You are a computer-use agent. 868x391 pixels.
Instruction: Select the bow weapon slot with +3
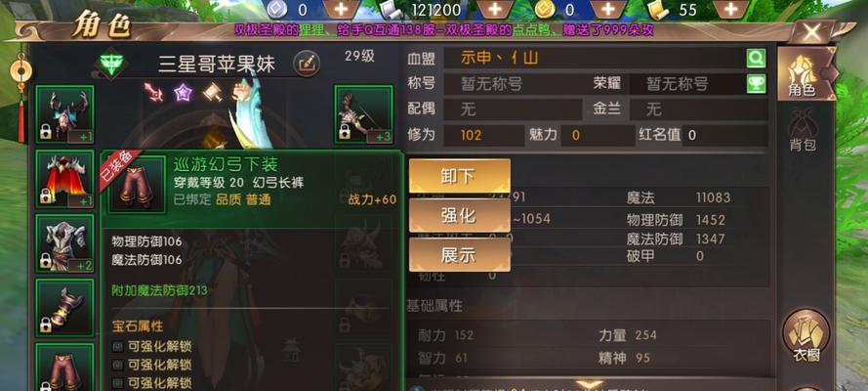(x=363, y=114)
